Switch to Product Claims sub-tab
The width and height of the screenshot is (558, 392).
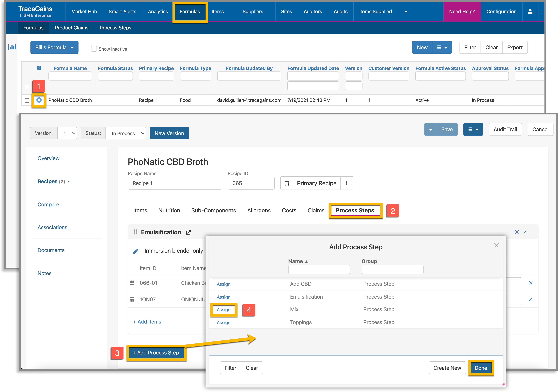[72, 28]
